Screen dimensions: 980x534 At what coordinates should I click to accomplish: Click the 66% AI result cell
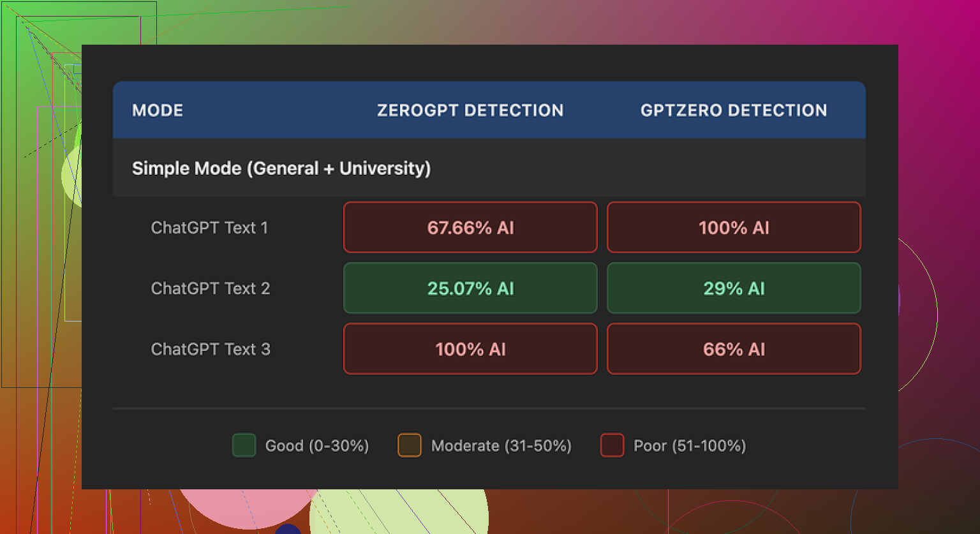pos(734,349)
